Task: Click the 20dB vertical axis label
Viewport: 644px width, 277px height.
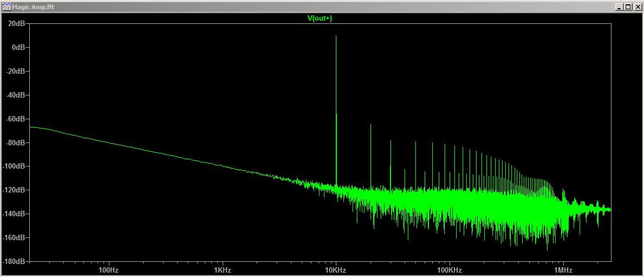Action: click(x=16, y=23)
